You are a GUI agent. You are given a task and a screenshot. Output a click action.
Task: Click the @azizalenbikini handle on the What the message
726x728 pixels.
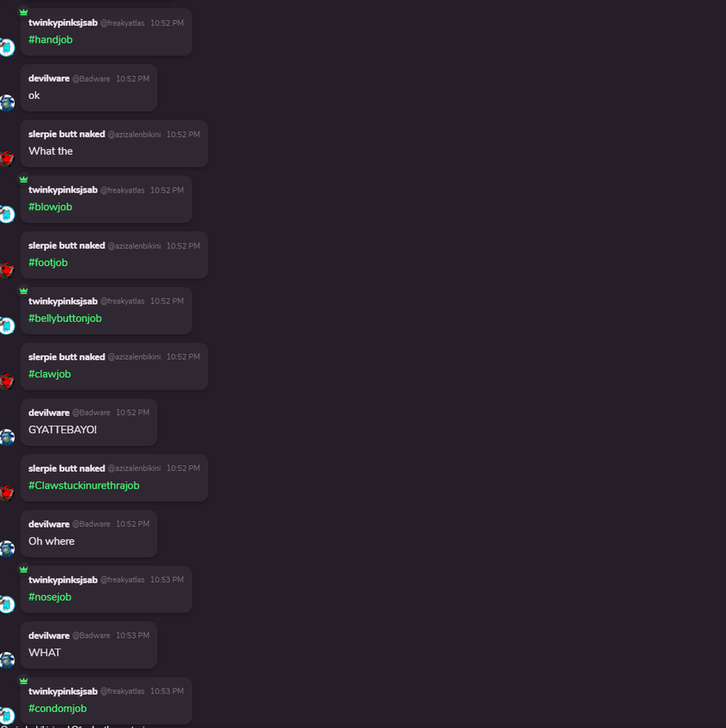[x=134, y=135]
